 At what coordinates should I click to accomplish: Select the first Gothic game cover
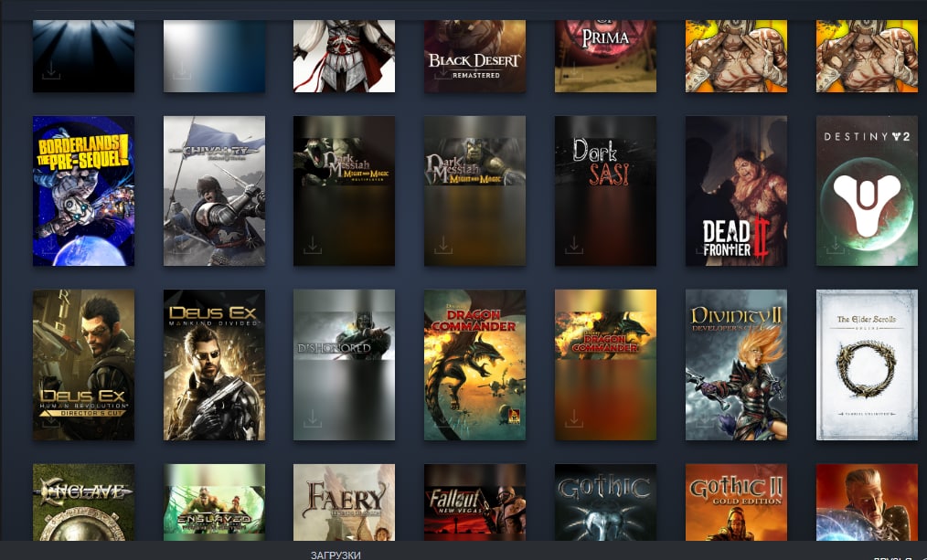tap(605, 502)
